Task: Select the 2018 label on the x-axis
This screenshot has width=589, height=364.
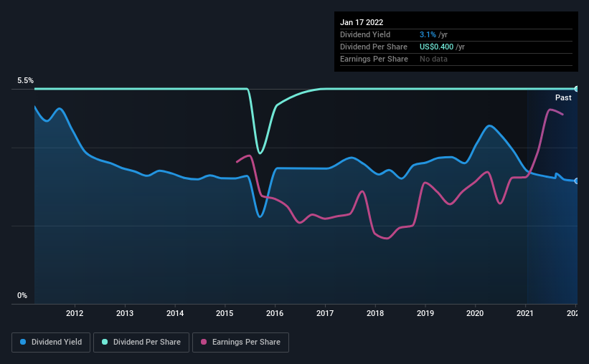Action: click(x=375, y=313)
